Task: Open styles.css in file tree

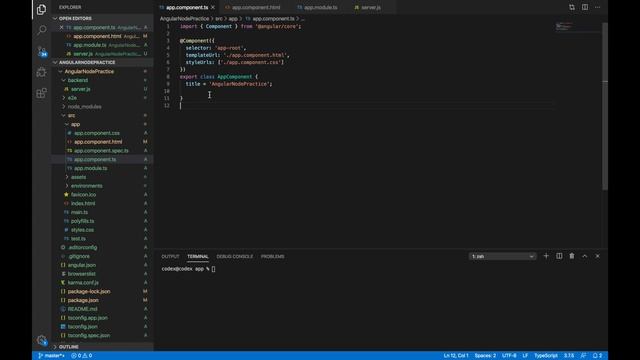Action: pyautogui.click(x=82, y=230)
